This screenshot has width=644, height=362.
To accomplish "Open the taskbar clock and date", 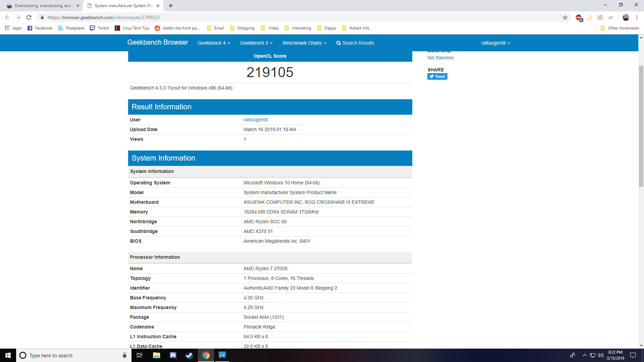I will [615, 355].
